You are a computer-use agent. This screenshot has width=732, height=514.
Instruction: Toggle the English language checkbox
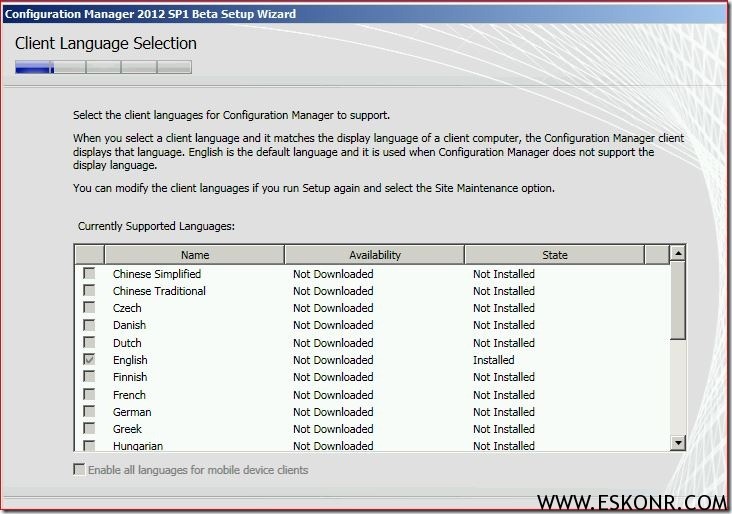[89, 359]
